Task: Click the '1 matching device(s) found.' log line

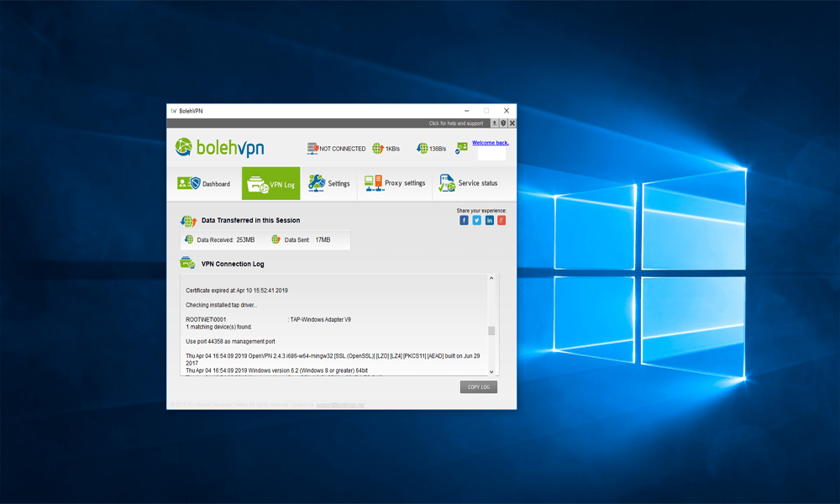Action: pos(218,327)
